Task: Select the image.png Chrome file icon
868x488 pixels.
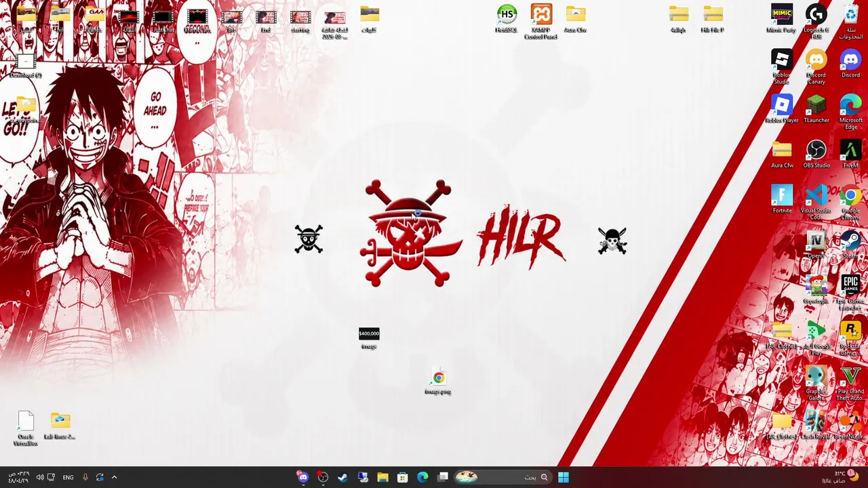Action: click(438, 381)
